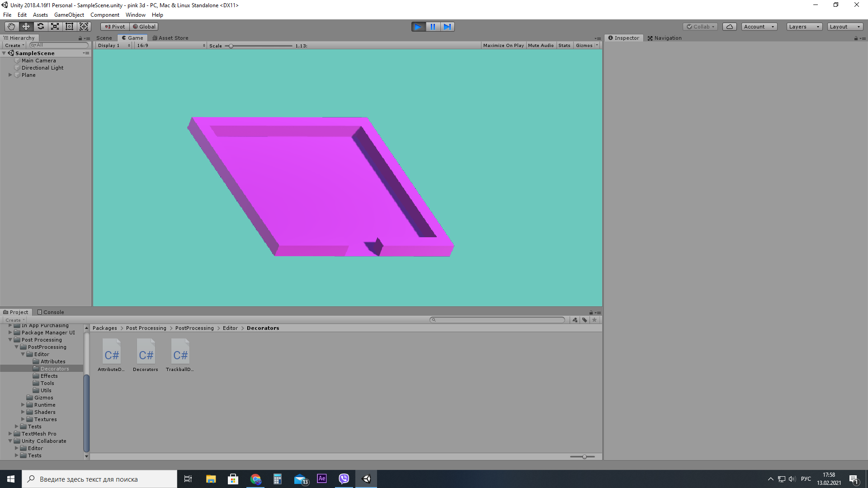Select Directional Light in Hierarchy
This screenshot has height=488, width=868.
tap(42, 68)
